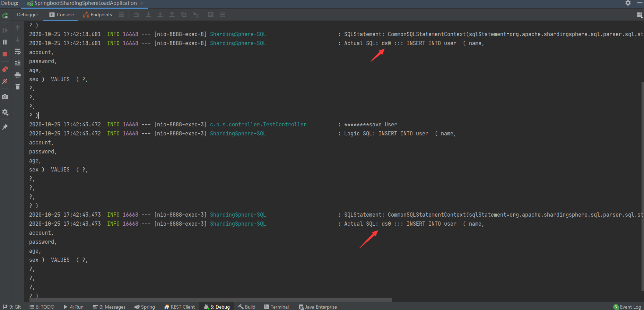Open the TODO tool window
The width and height of the screenshot is (644, 310).
[x=42, y=307]
